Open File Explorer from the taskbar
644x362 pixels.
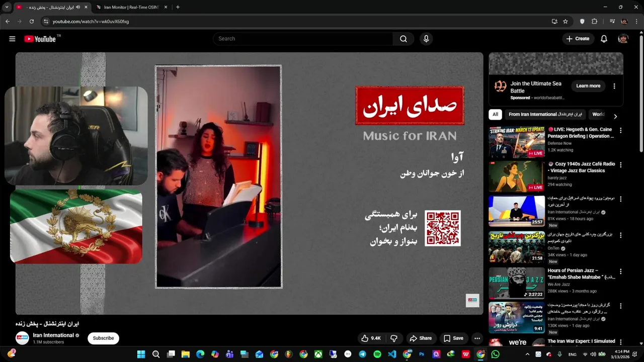click(185, 354)
